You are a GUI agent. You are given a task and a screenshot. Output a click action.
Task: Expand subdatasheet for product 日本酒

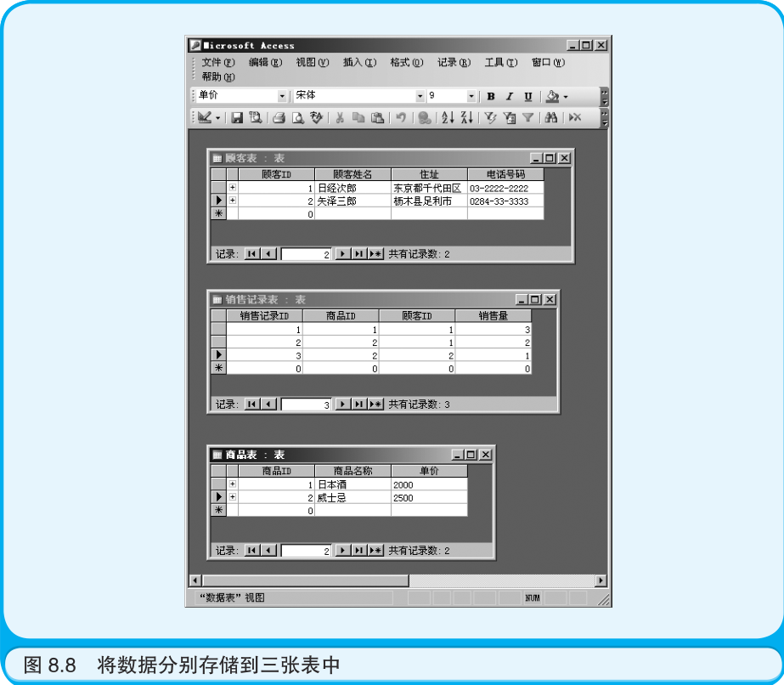(233, 484)
